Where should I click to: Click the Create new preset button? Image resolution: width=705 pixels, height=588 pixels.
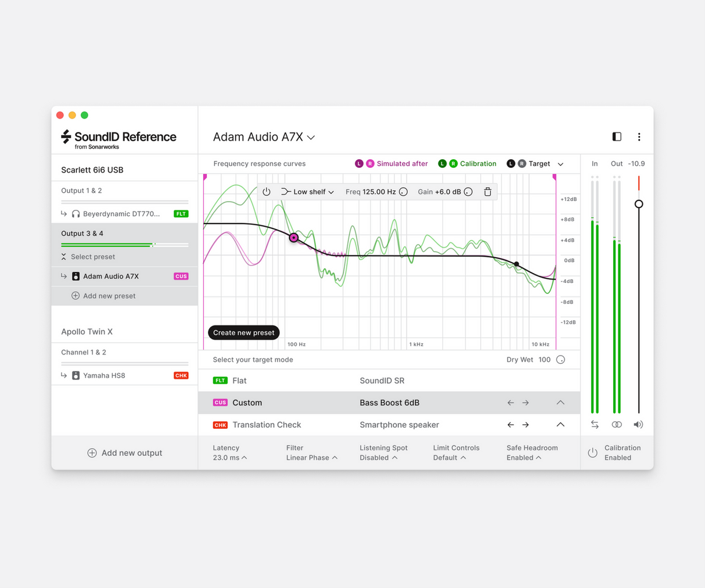[x=244, y=332]
